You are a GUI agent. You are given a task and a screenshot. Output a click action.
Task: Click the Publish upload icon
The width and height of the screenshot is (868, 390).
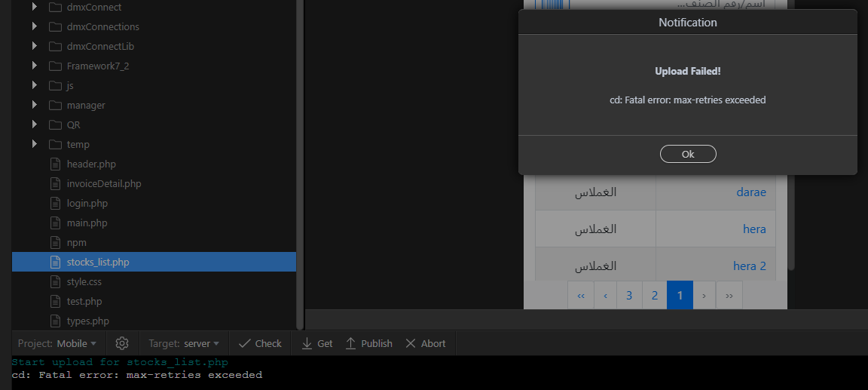coord(350,343)
